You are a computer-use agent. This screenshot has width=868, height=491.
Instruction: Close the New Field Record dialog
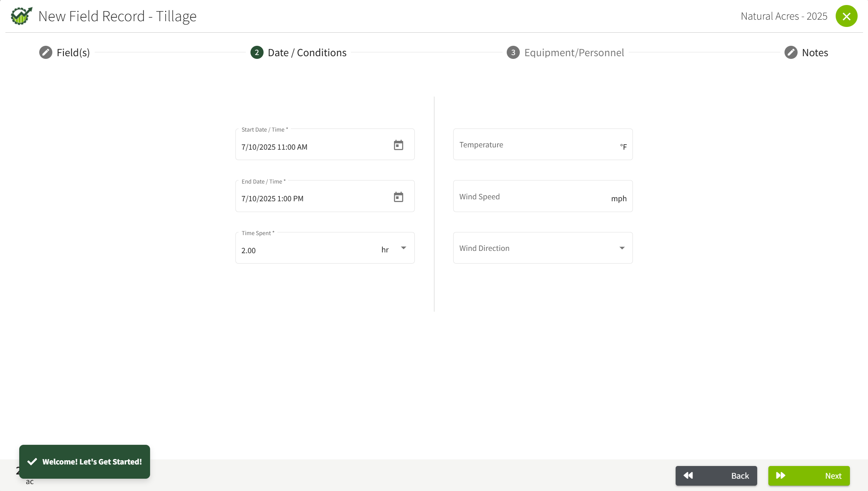point(846,16)
